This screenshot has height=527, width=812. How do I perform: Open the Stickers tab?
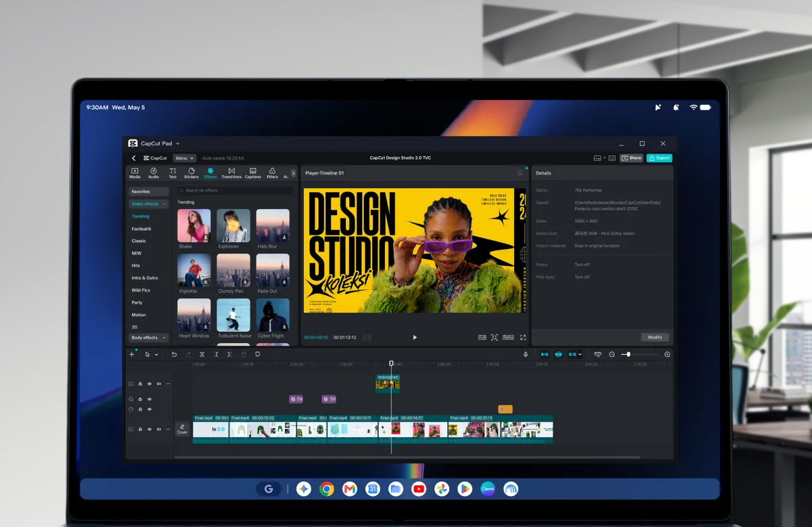point(191,173)
